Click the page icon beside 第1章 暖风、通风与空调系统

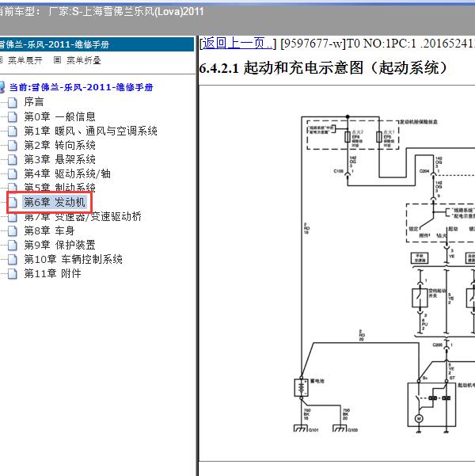pos(13,131)
